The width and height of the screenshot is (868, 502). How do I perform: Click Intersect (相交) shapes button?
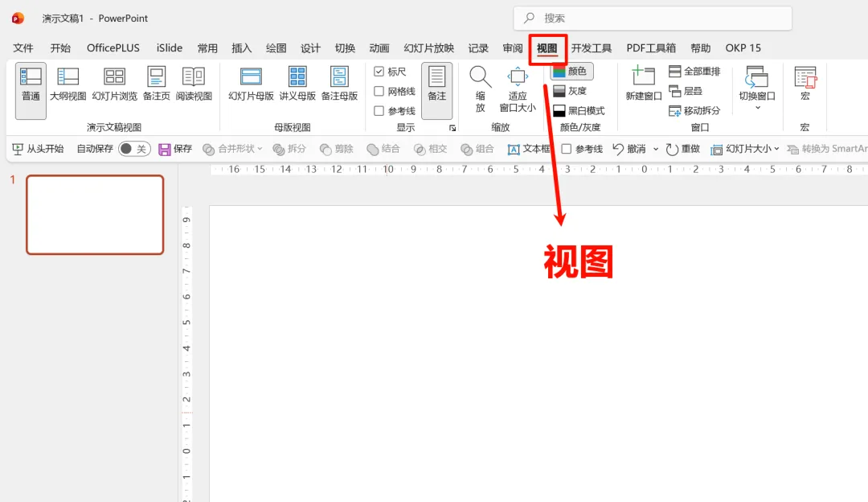tap(431, 149)
